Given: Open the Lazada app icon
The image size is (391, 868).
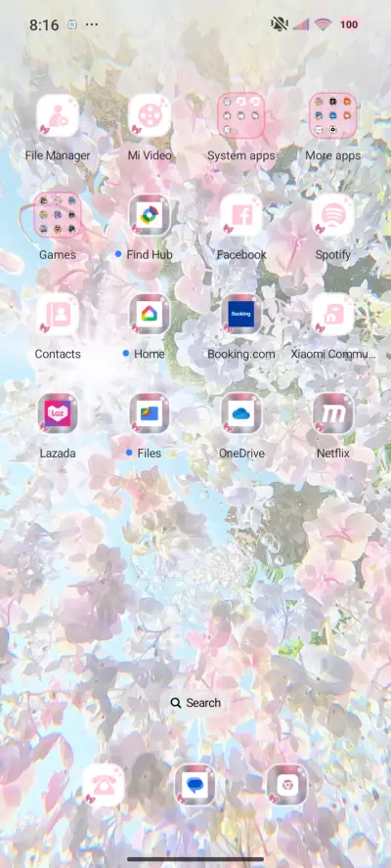Looking at the screenshot, I should tap(58, 412).
